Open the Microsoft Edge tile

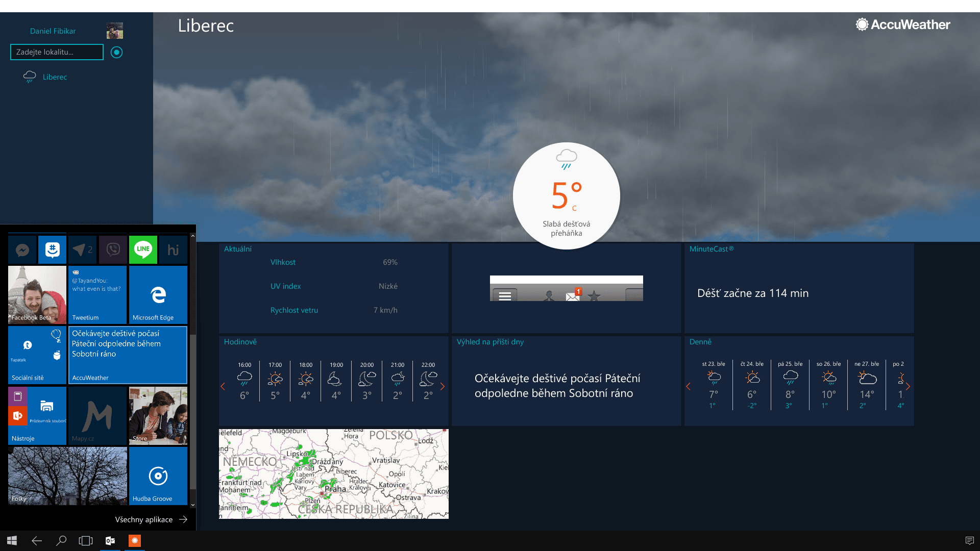(x=158, y=294)
